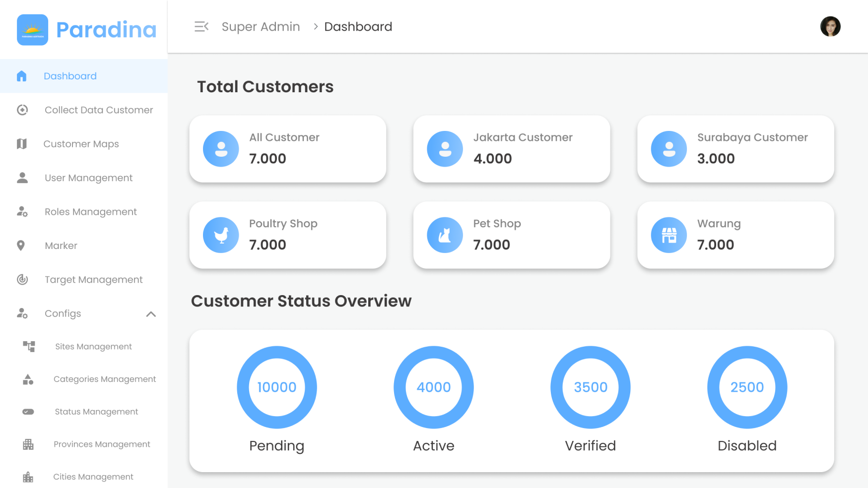Click the Marker pin icon
868x488 pixels.
click(21, 245)
